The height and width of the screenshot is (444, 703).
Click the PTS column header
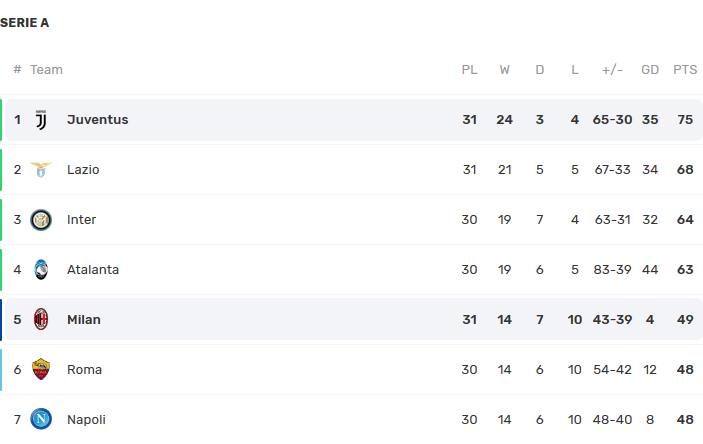tap(685, 70)
